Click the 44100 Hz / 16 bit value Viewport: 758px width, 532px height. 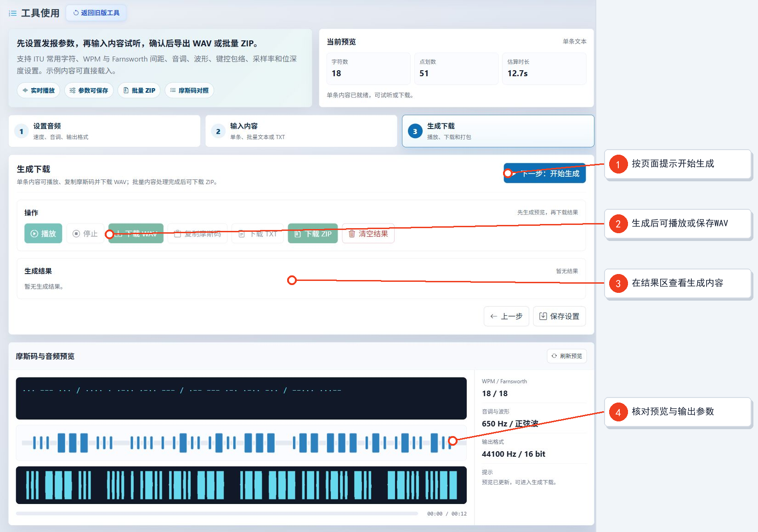coord(514,454)
